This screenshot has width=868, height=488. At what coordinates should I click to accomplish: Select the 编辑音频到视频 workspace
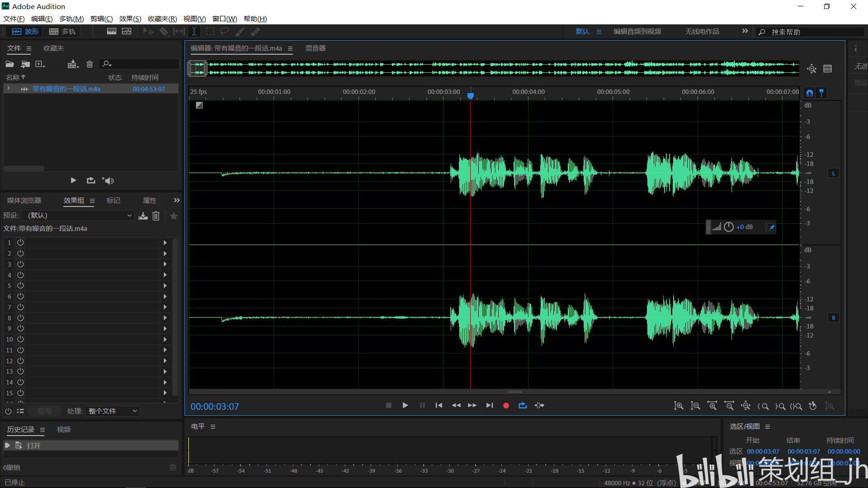coord(637,32)
